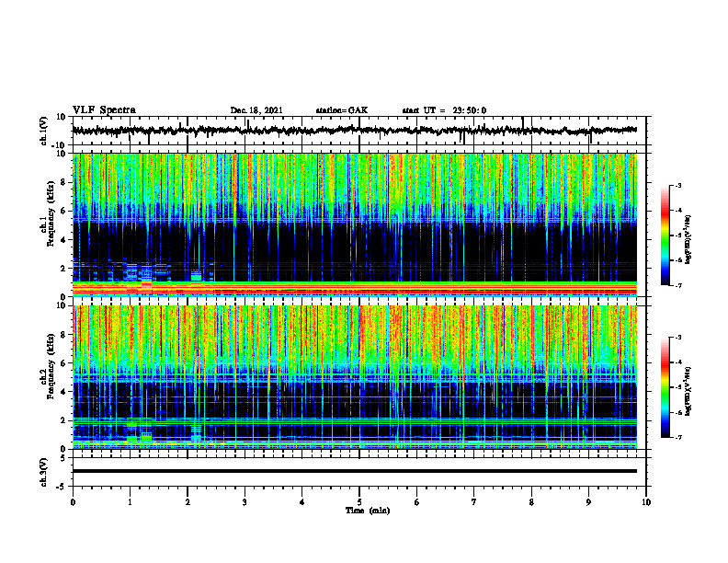This screenshot has height=563, width=728.
Task: Click time axis tick label "6"
Action: click(x=417, y=502)
